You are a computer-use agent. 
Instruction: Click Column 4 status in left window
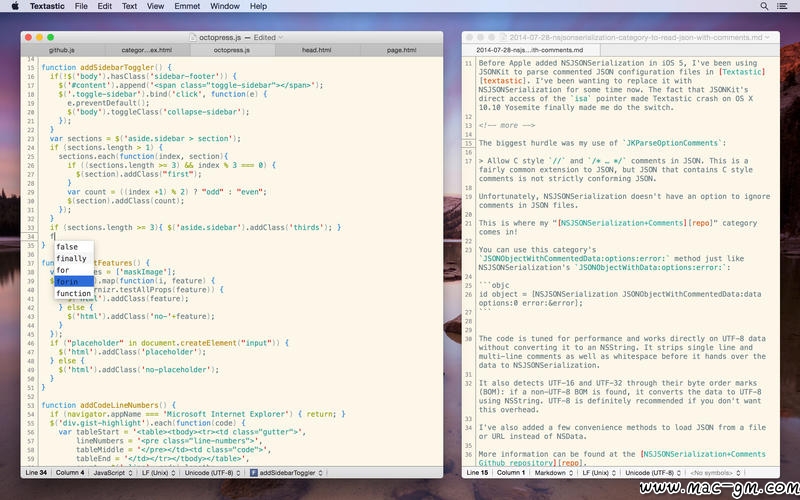[x=70, y=473]
